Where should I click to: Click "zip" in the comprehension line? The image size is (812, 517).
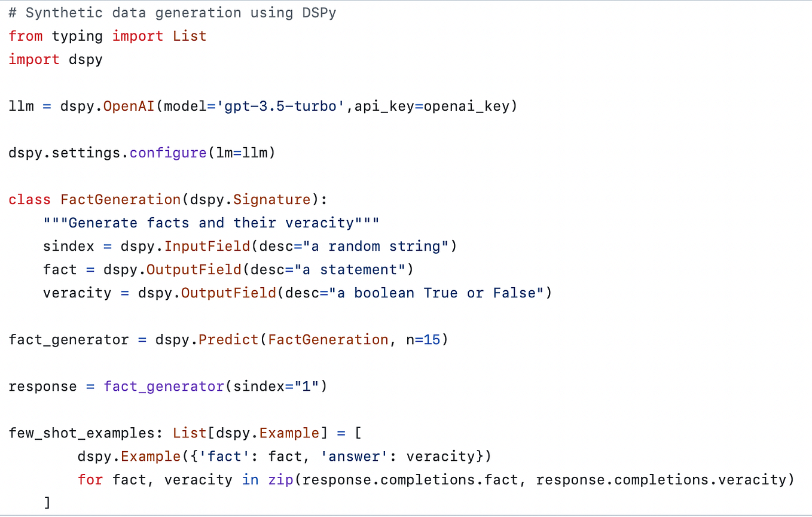click(x=280, y=480)
